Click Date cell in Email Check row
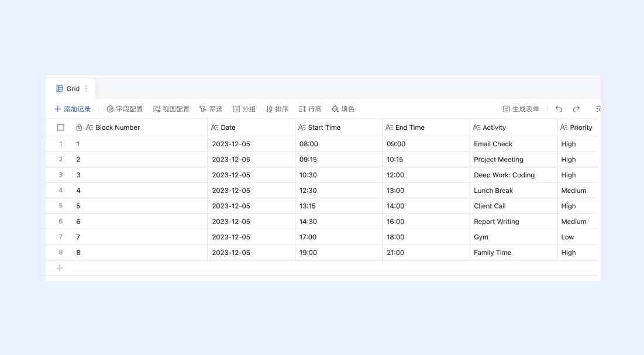The height and width of the screenshot is (355, 644). tap(252, 144)
